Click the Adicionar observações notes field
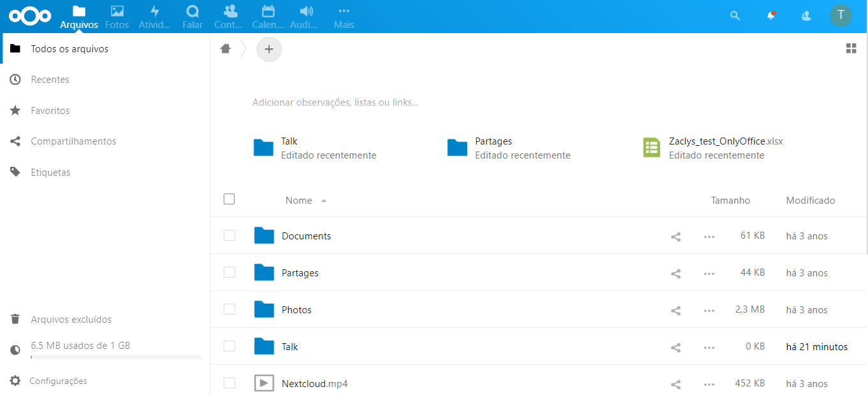Image resolution: width=868 pixels, height=396 pixels. coord(335,103)
